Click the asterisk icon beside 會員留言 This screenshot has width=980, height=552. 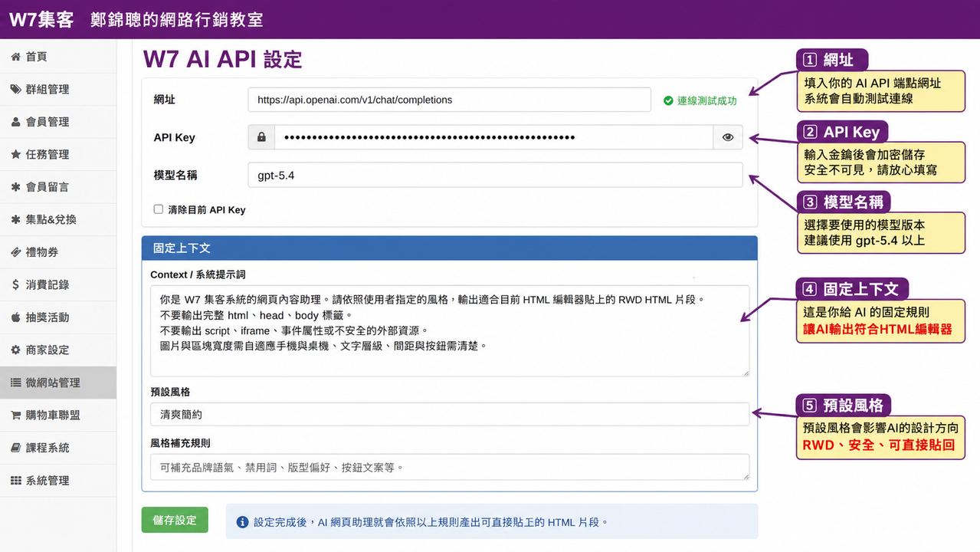pos(15,187)
